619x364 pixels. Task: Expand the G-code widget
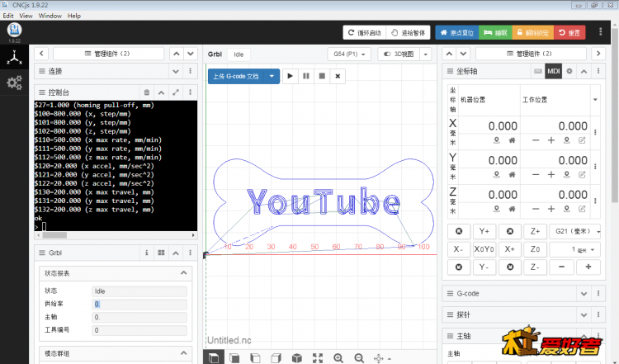(584, 293)
